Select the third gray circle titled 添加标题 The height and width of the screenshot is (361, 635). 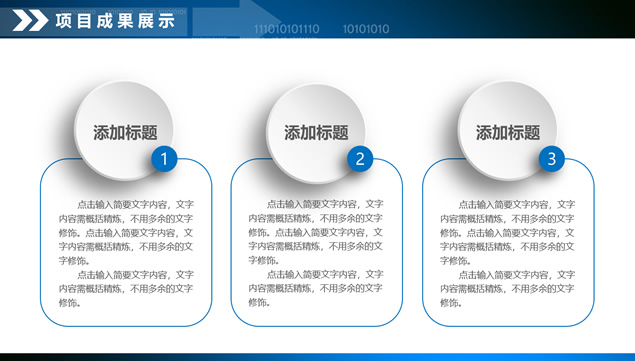pyautogui.click(x=507, y=130)
